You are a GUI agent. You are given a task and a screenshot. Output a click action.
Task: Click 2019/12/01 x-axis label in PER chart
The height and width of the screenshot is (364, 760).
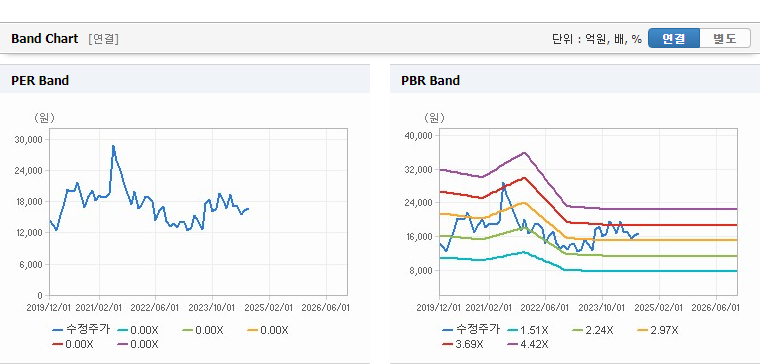tap(48, 308)
